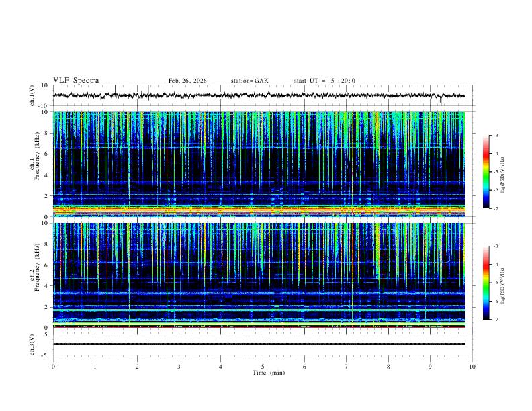Click the 'start UT = 5 :20: 0' text
Screen dimensions: 532x411
point(324,81)
